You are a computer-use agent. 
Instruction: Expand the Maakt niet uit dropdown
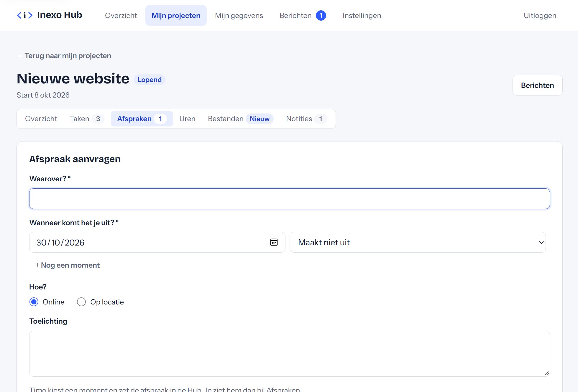[418, 242]
